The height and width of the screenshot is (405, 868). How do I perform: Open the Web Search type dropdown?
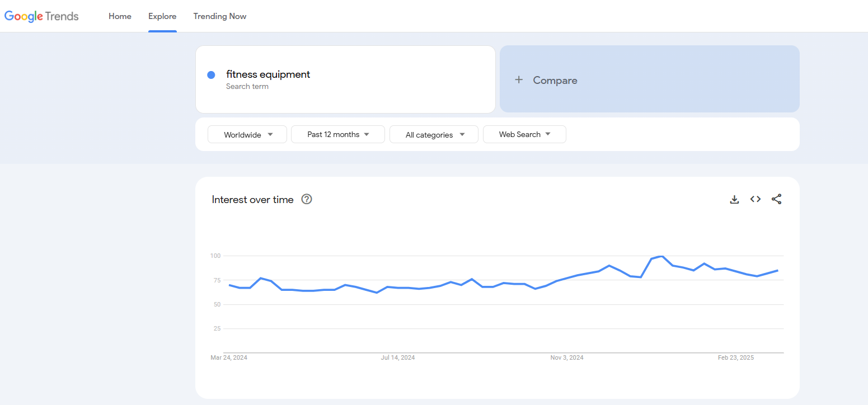[524, 134]
